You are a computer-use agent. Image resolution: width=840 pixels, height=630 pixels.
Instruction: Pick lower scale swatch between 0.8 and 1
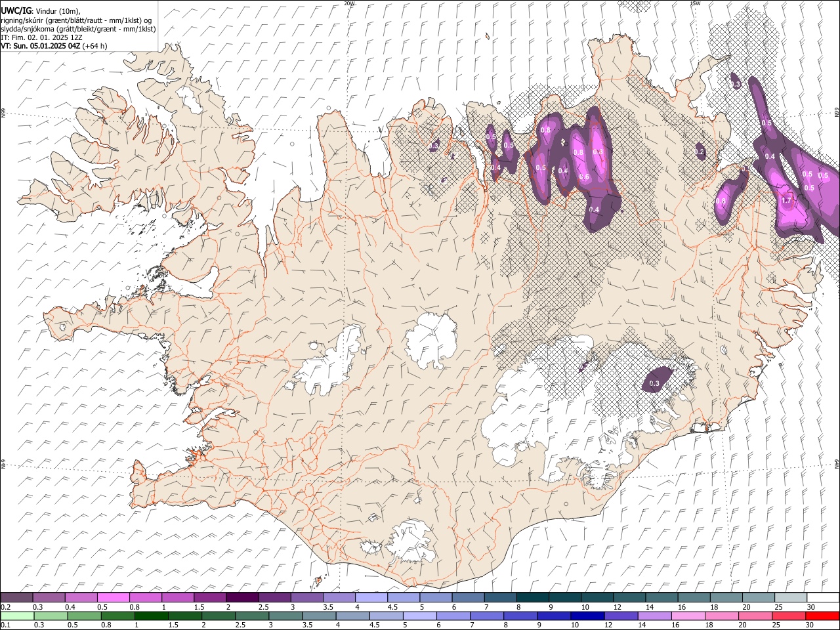click(117, 616)
